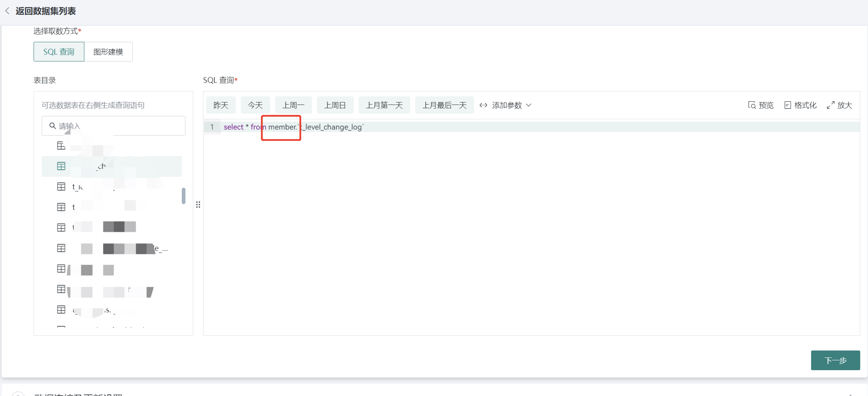Switch to 图形建模 mode
Image resolution: width=868 pixels, height=396 pixels.
(x=108, y=52)
